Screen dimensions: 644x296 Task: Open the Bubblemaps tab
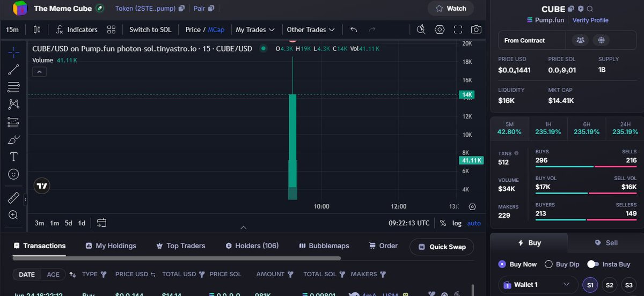click(x=324, y=246)
